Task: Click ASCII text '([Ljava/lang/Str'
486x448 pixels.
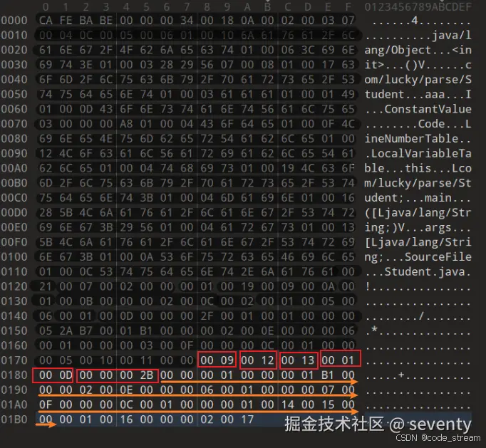Action: pos(418,212)
